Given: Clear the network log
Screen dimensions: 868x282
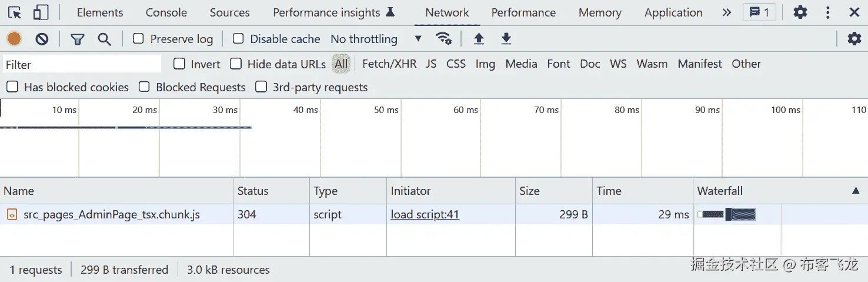Looking at the screenshot, I should coord(42,39).
